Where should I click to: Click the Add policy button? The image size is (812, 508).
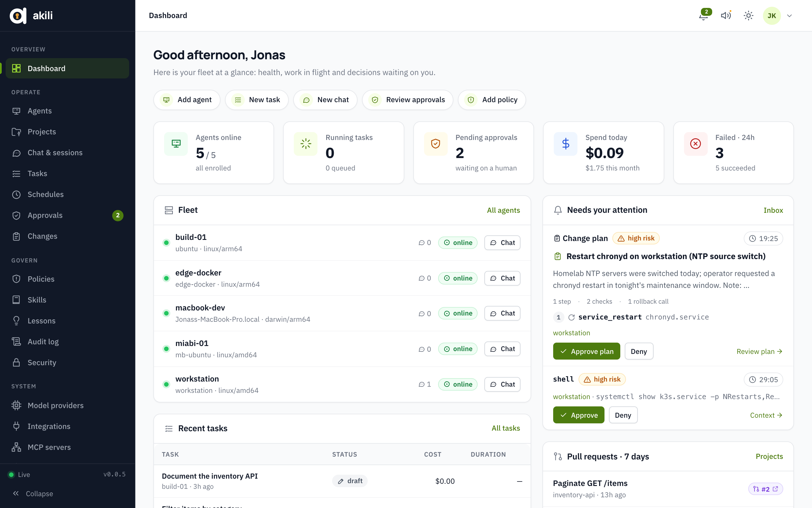492,100
